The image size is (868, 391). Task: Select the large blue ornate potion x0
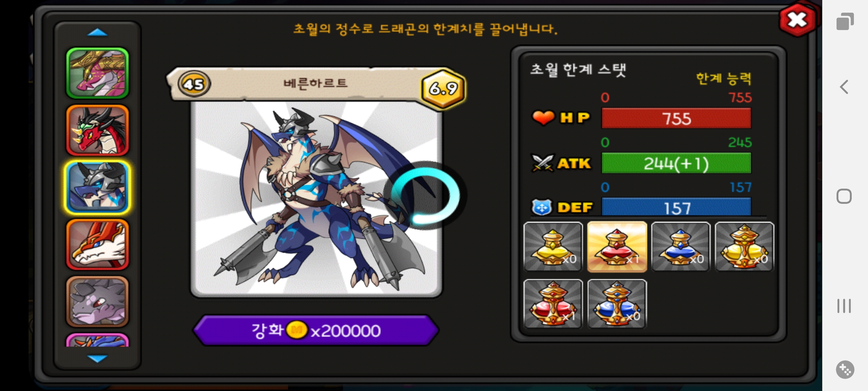[617, 304]
